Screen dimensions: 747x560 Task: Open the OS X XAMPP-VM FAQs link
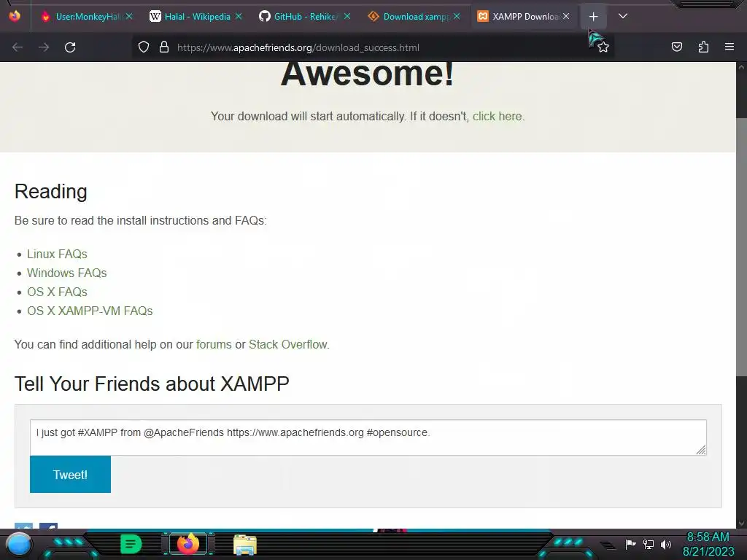[90, 311]
